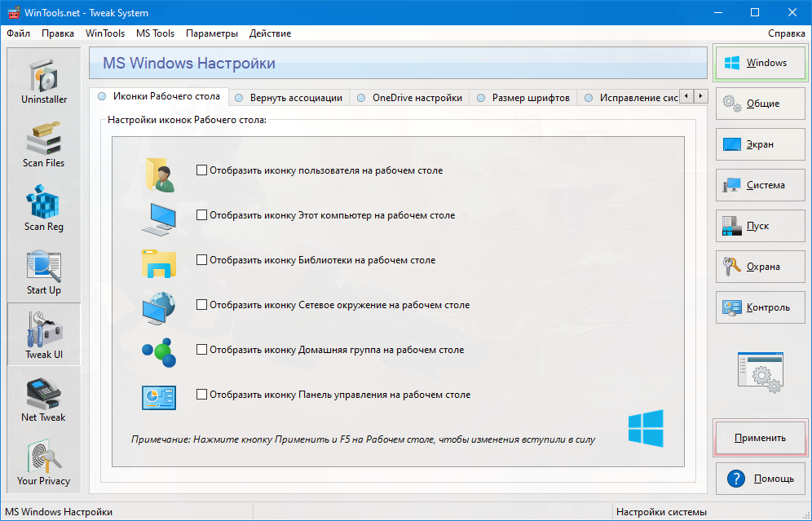Check Библиотеки desktop icon option
The width and height of the screenshot is (812, 521).
201,259
